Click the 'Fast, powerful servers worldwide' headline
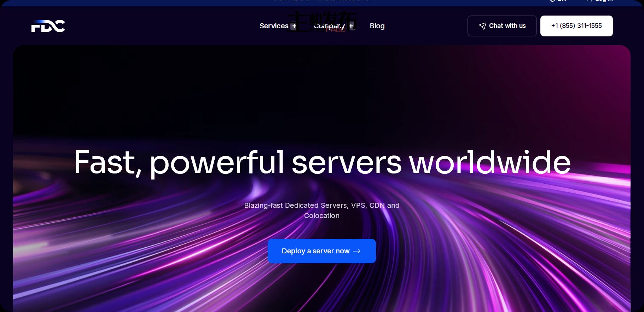Viewport: 644px width, 312px height. click(322, 162)
